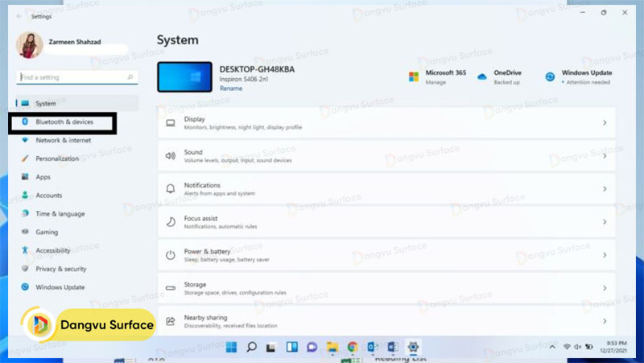Click the OneDrive cloud icon

(482, 76)
